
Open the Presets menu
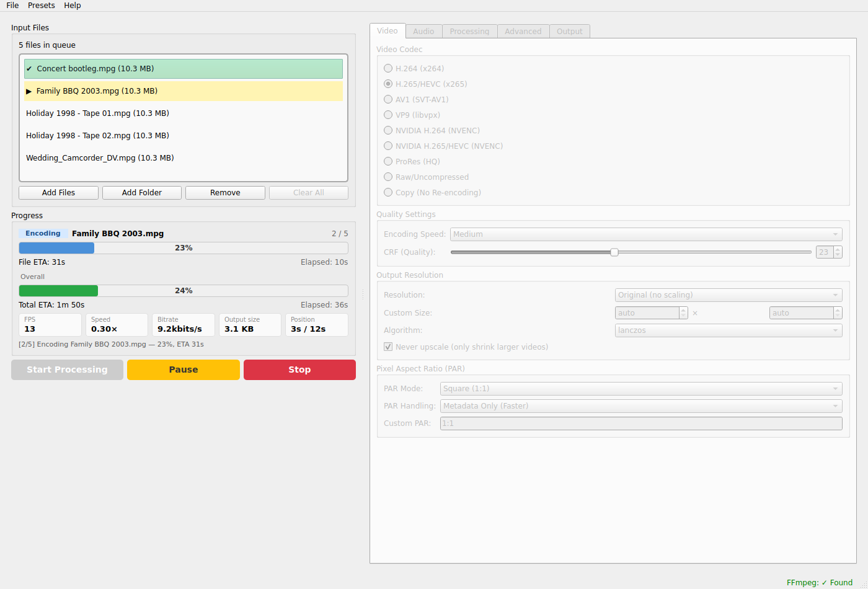(x=42, y=6)
